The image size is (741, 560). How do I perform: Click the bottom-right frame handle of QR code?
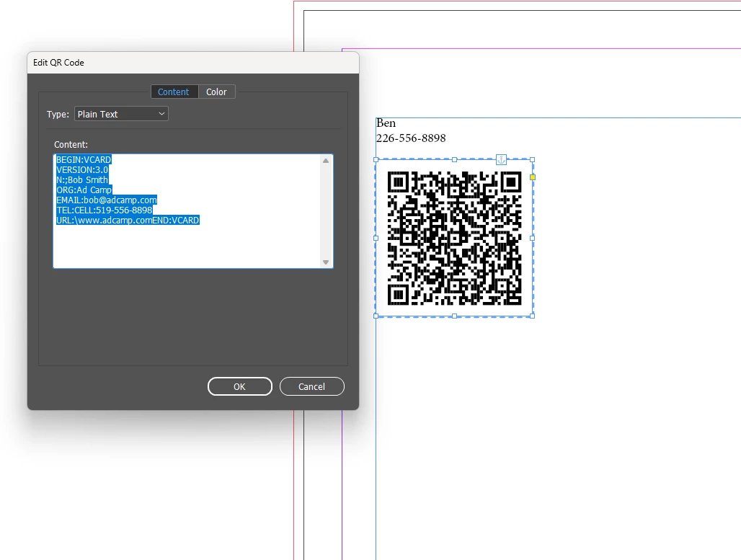tap(533, 316)
